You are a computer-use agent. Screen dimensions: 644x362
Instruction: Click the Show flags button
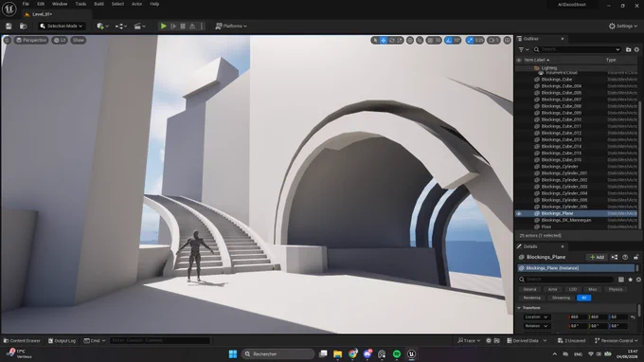click(78, 40)
